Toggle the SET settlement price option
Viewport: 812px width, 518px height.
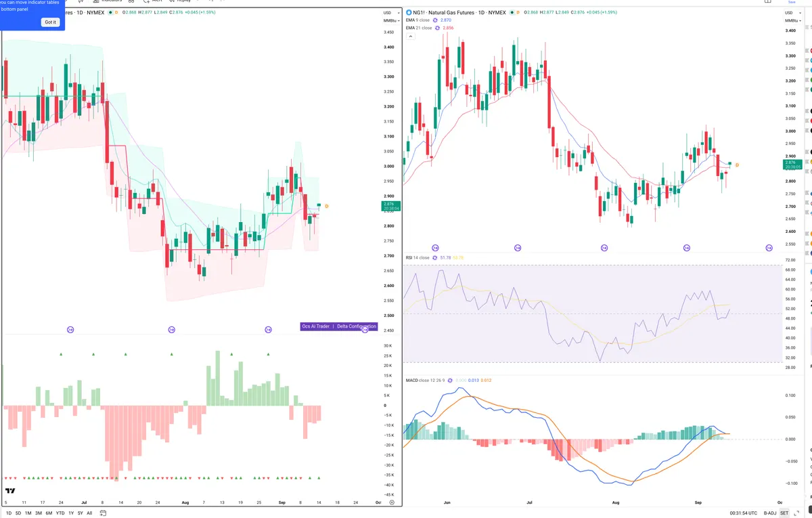[x=784, y=513]
